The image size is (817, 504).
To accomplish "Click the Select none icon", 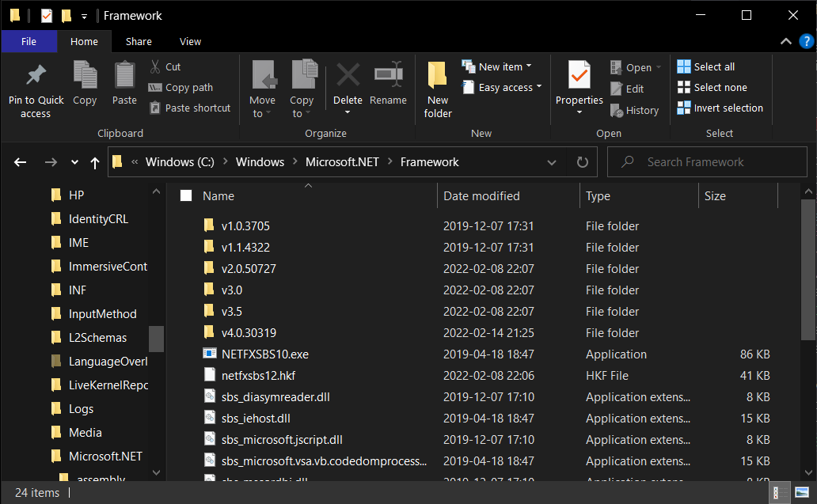I will tap(684, 88).
